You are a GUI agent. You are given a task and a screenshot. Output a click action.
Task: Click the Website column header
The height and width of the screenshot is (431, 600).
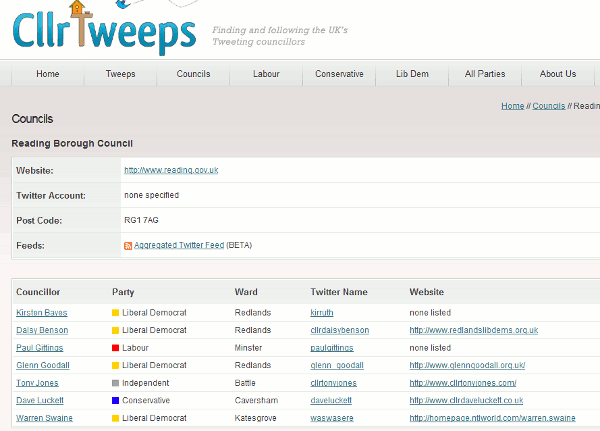click(x=427, y=292)
